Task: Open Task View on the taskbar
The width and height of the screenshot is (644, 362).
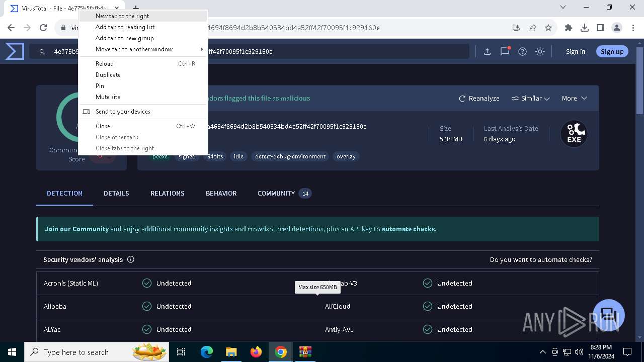Action: pyautogui.click(x=182, y=352)
